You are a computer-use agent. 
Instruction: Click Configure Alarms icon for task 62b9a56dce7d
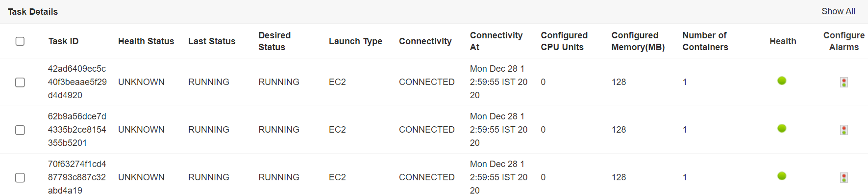844,130
